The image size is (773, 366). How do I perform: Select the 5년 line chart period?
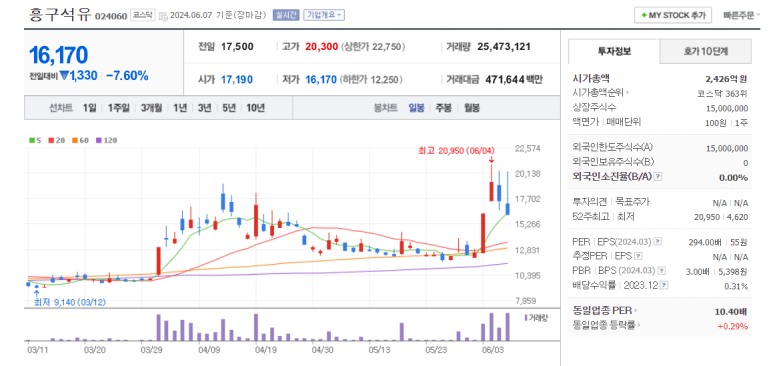[x=229, y=108]
